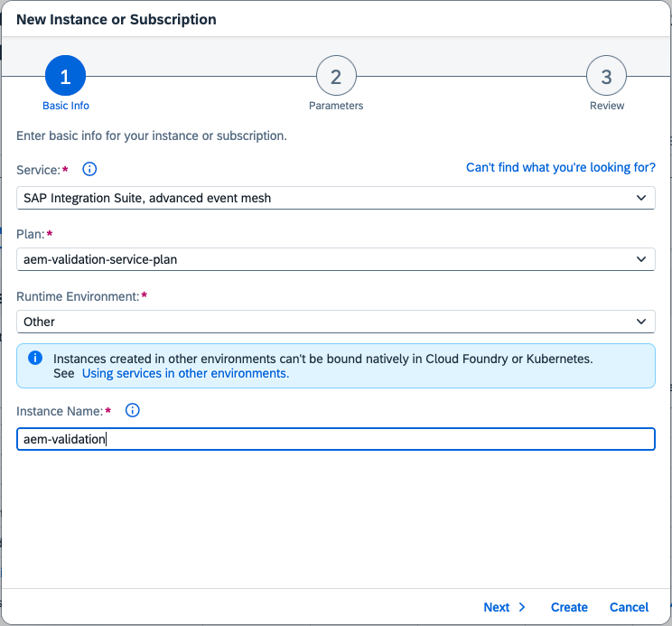
Task: Click the Next button
Action: point(504,607)
